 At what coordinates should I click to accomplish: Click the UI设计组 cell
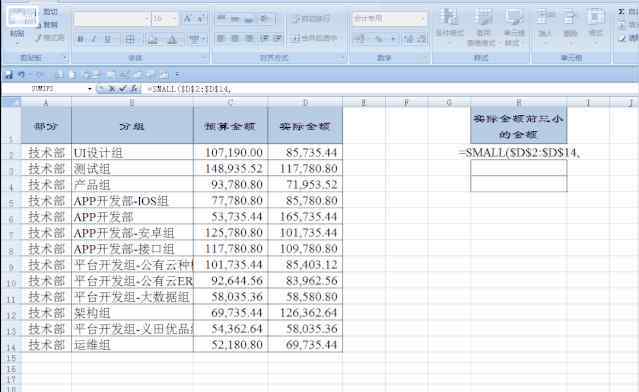tap(132, 153)
